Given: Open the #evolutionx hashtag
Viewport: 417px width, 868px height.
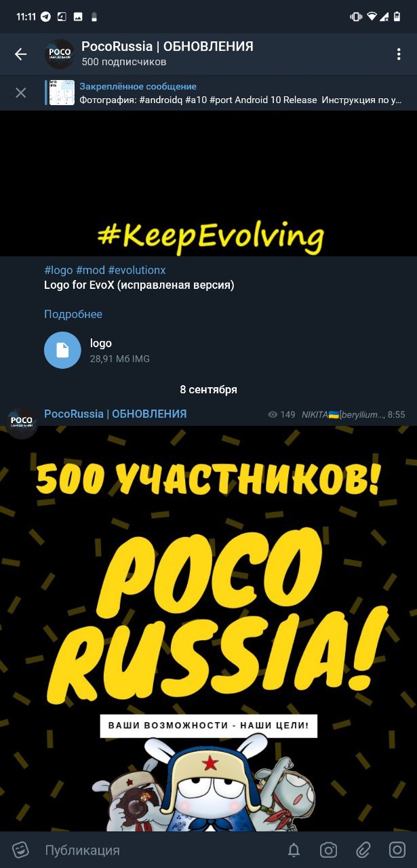Looking at the screenshot, I should (137, 270).
